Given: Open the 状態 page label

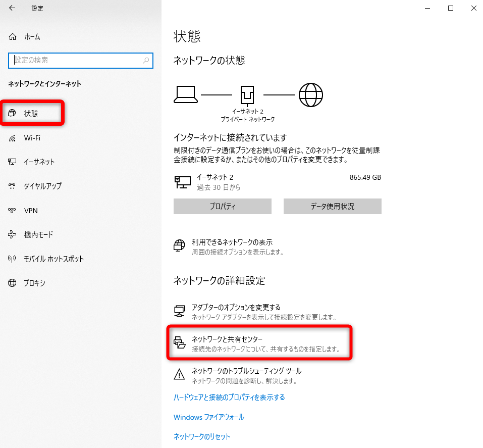Looking at the screenshot, I should pyautogui.click(x=31, y=114).
